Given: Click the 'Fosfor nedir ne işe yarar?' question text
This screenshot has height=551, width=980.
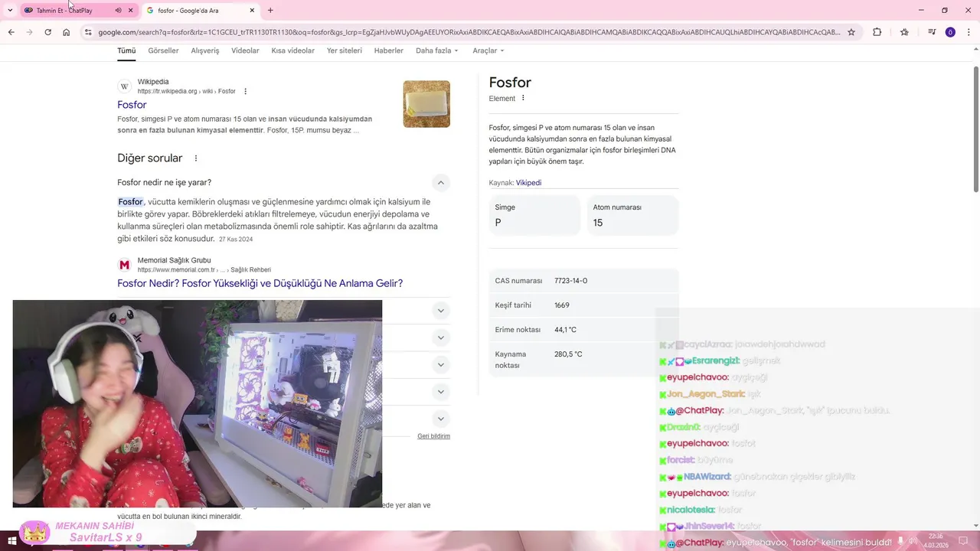Looking at the screenshot, I should pyautogui.click(x=164, y=182).
